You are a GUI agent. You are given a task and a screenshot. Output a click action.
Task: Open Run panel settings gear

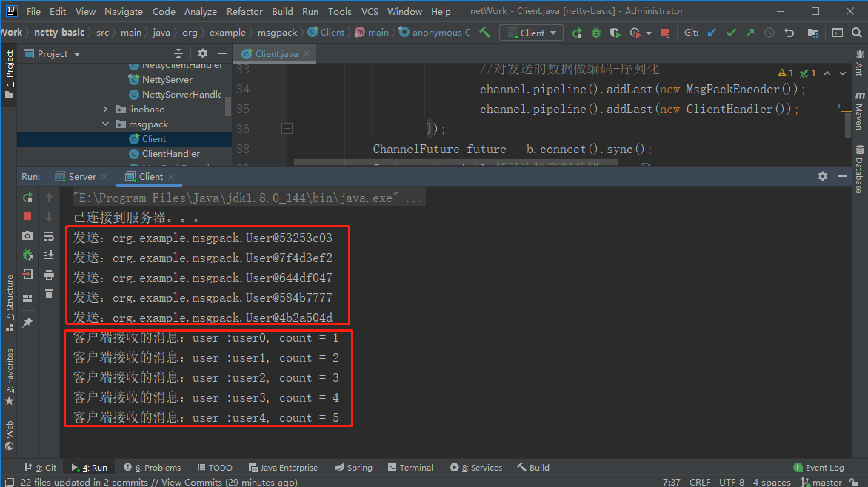(x=823, y=176)
